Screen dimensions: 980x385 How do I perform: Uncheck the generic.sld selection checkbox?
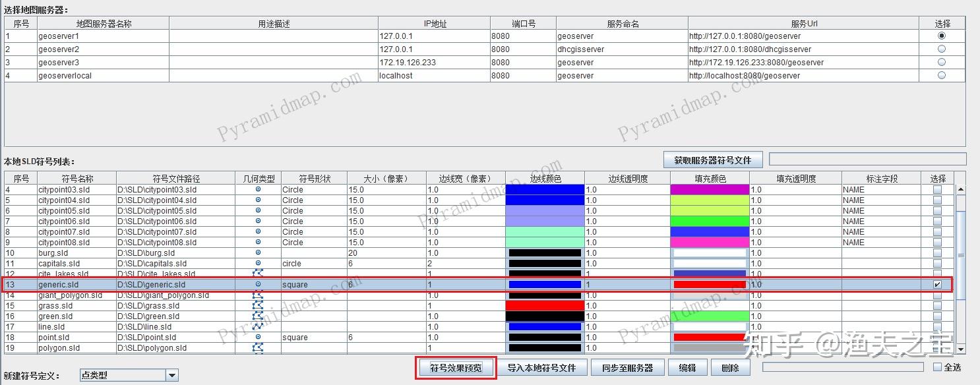pos(938,284)
